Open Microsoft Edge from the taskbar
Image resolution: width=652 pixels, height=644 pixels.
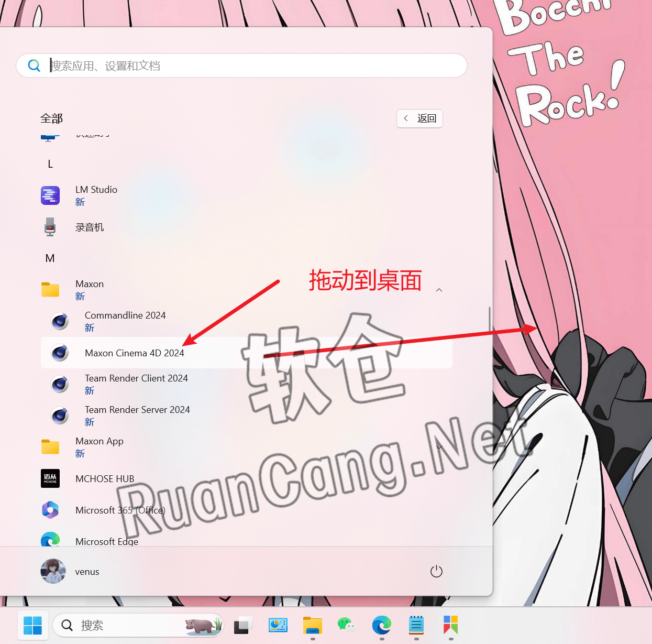(382, 625)
